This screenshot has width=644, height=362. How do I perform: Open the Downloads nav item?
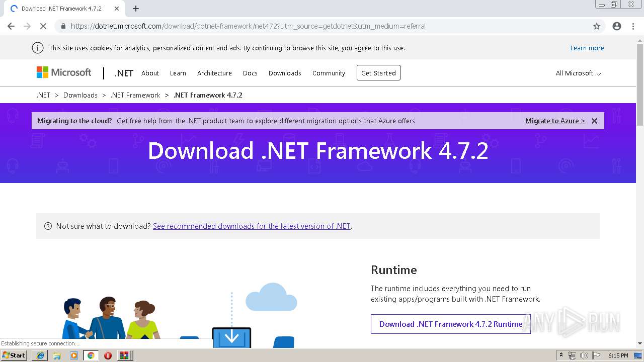coord(285,73)
